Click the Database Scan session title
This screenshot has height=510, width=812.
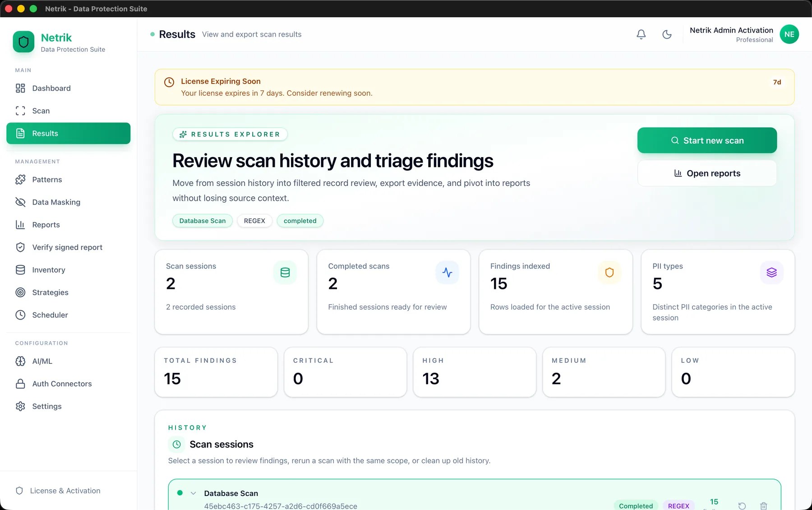pyautogui.click(x=231, y=493)
